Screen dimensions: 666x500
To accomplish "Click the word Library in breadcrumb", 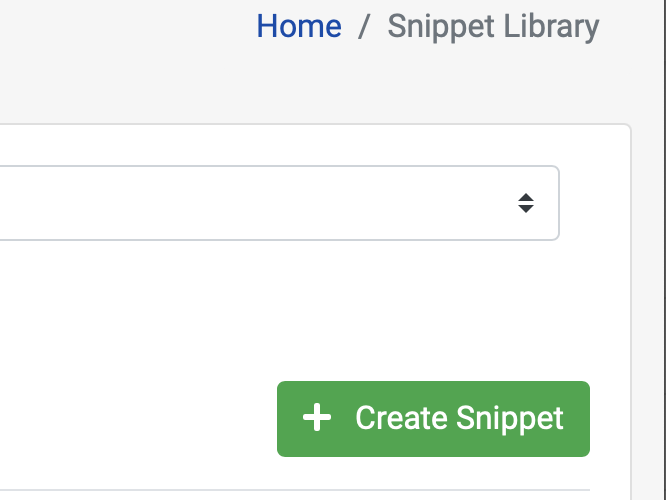I will pos(551,27).
